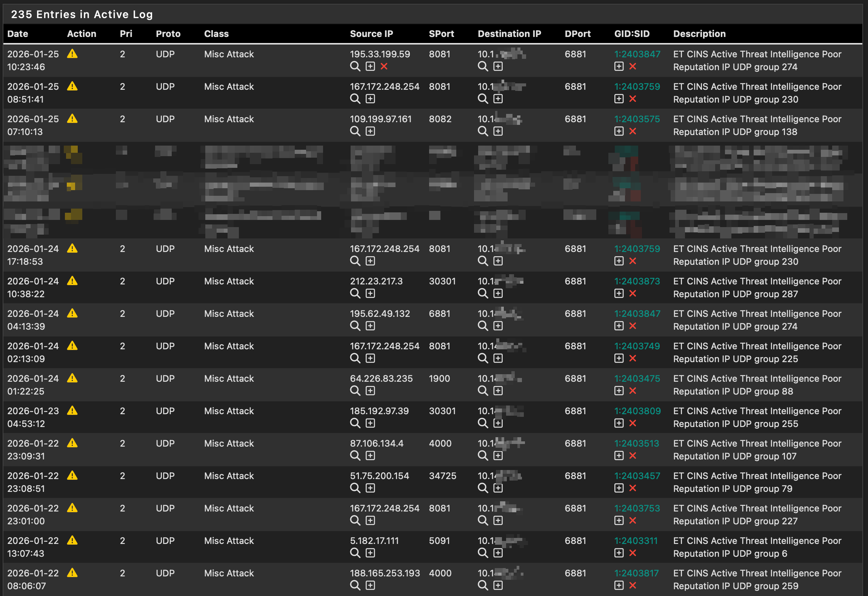Click plus icon under GID:SID 1:2403575

[x=619, y=131]
